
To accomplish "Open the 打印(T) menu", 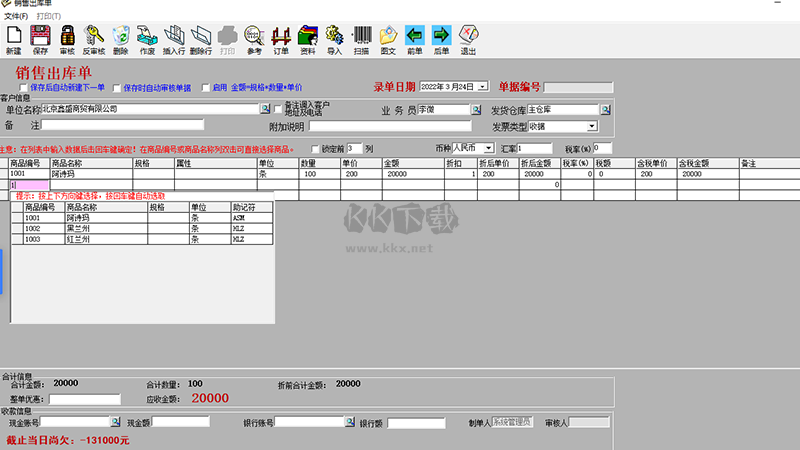I will [x=48, y=17].
